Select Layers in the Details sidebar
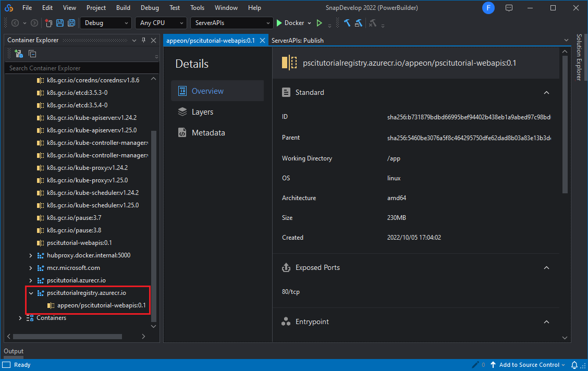 (202, 112)
